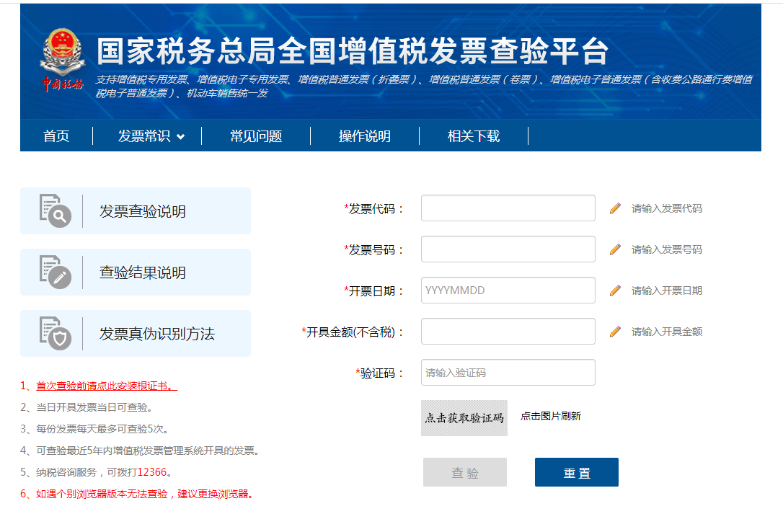Open the 相关下载 page
The width and height of the screenshot is (783, 532).
tap(474, 136)
